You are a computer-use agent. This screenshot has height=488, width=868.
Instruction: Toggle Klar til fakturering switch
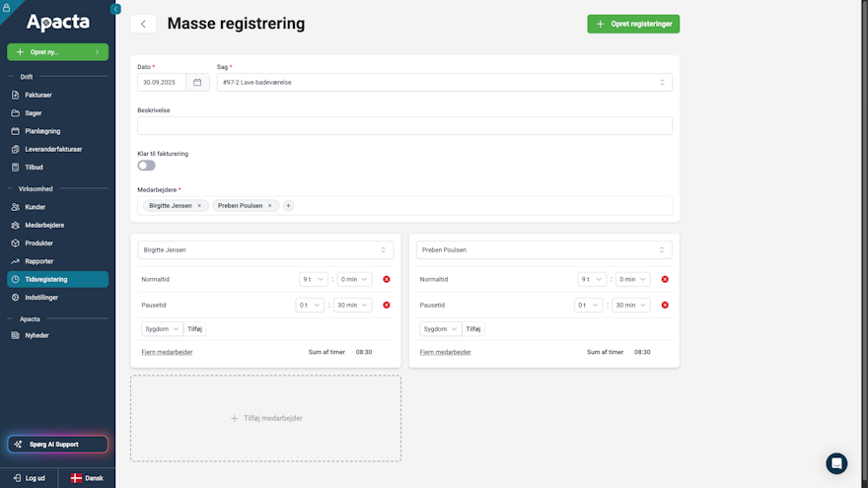click(146, 166)
